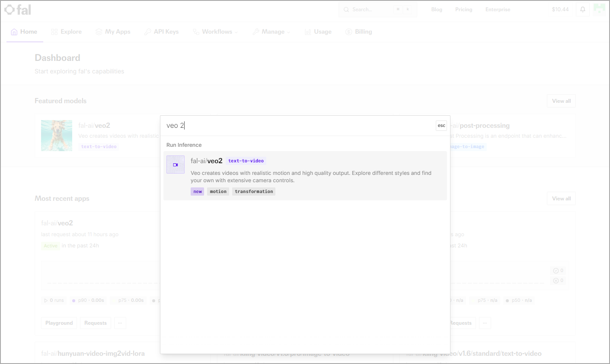The height and width of the screenshot is (364, 610).
Task: Click the user avatar icon
Action: [600, 9]
